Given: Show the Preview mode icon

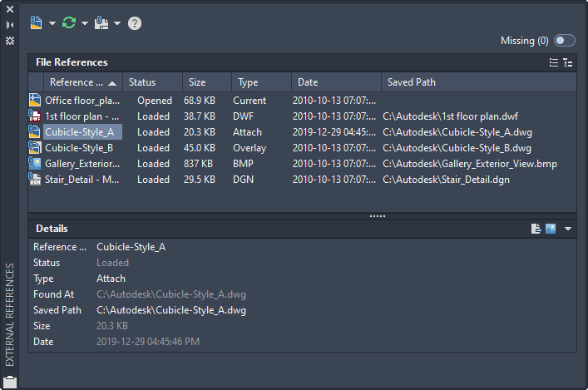Looking at the screenshot, I should coord(551,229).
